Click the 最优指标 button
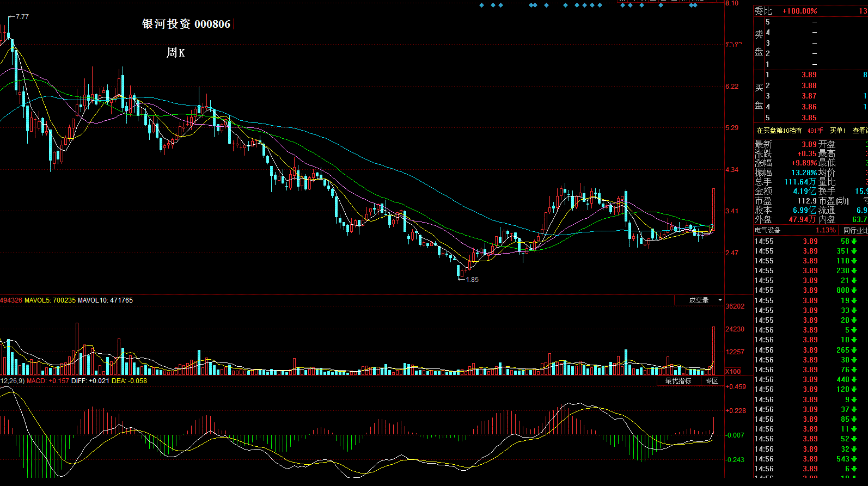This screenshot has width=868, height=486. [x=678, y=381]
